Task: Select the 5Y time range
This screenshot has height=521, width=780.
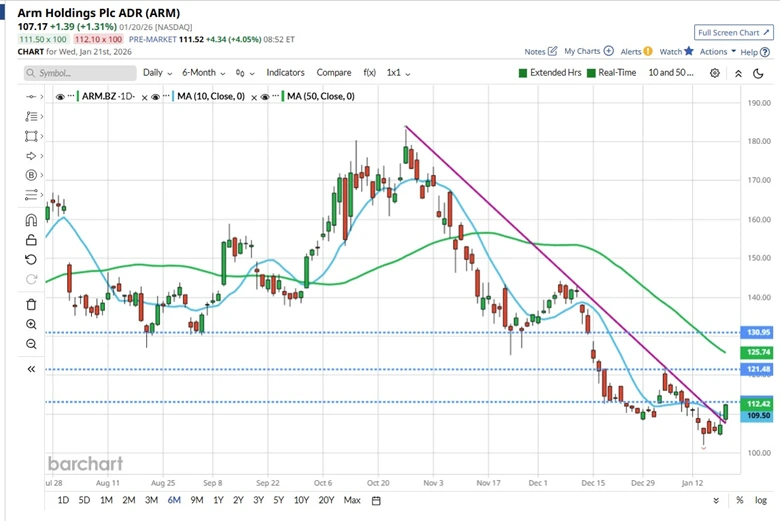Action: (279, 500)
